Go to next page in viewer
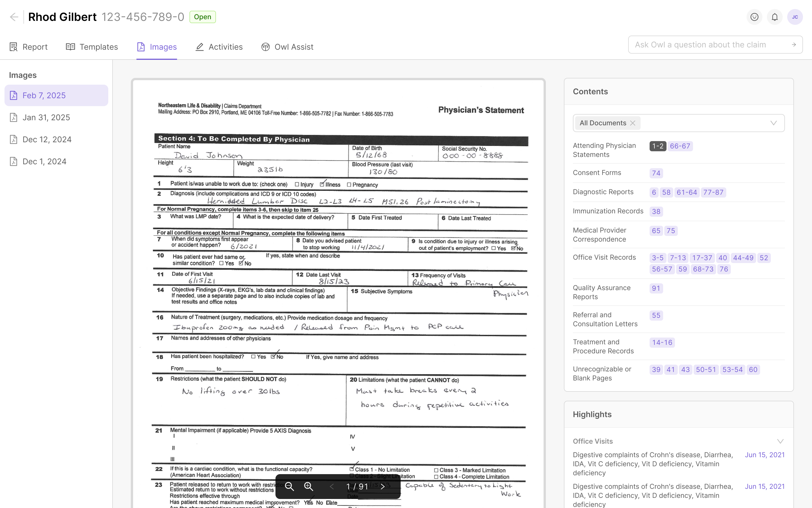Screen dimensions: 812x508 coord(383,486)
